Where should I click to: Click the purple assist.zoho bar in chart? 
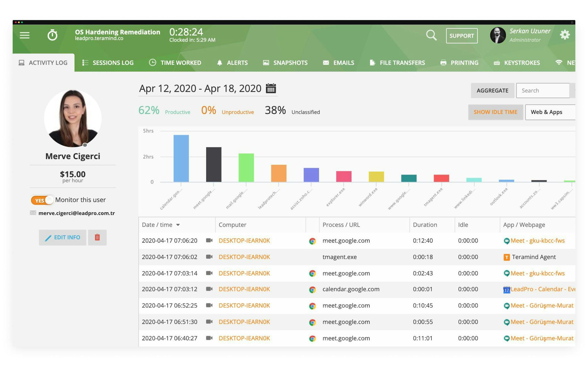[x=311, y=175]
